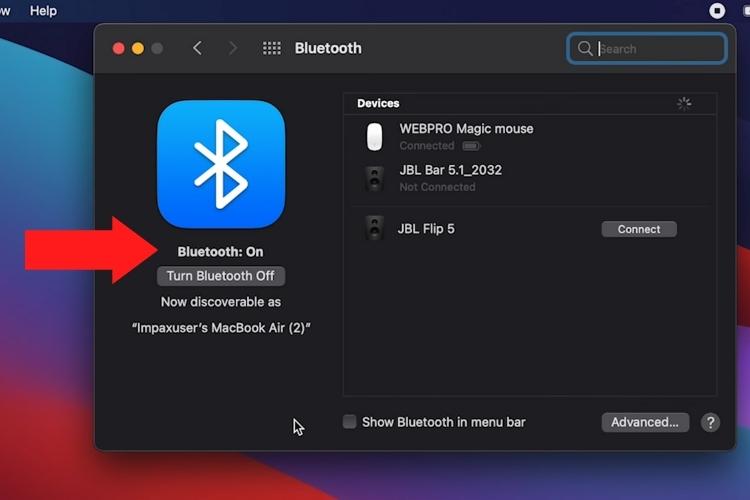The image size is (750, 500).
Task: Click the 'Show Bluetooth in menu bar' label
Action: tap(444, 422)
